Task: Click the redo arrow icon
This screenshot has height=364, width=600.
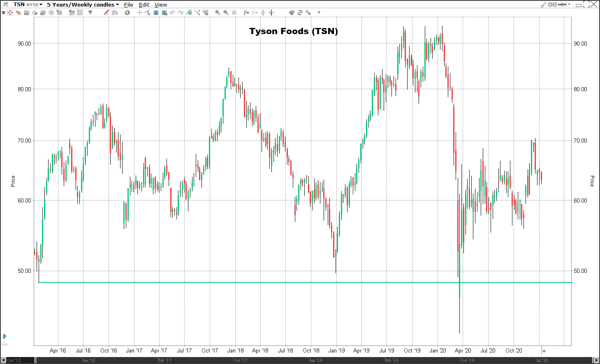Action: [x=181, y=13]
